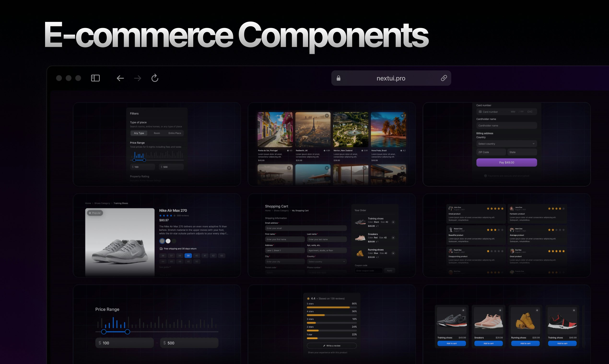Open the Select country billing dropdown
The image size is (609, 364).
[506, 144]
